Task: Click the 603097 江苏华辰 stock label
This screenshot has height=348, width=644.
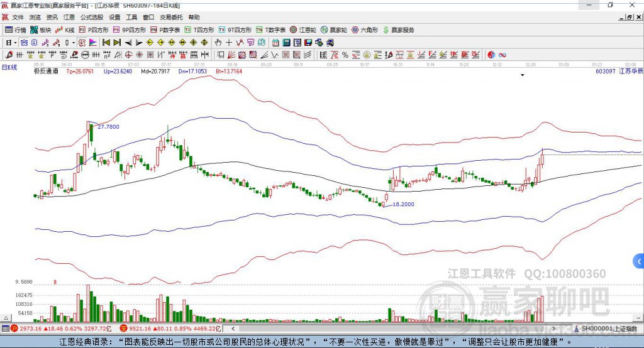Action: pos(619,71)
